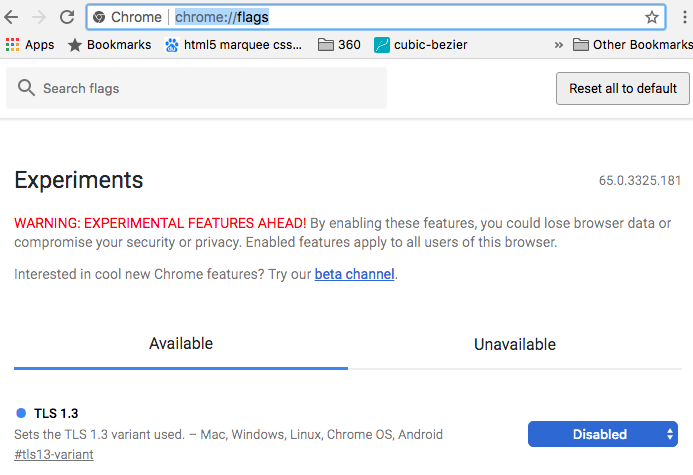Click the magnifier icon in Search flags
693x475 pixels.
[x=26, y=88]
